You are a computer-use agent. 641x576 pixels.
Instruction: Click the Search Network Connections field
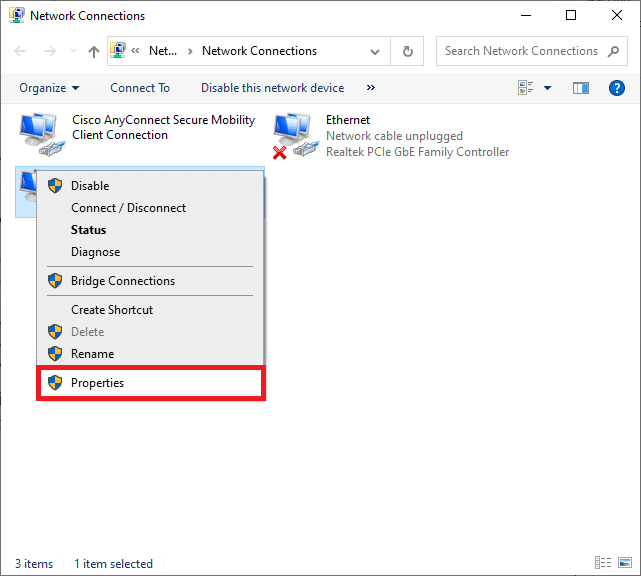click(x=520, y=51)
